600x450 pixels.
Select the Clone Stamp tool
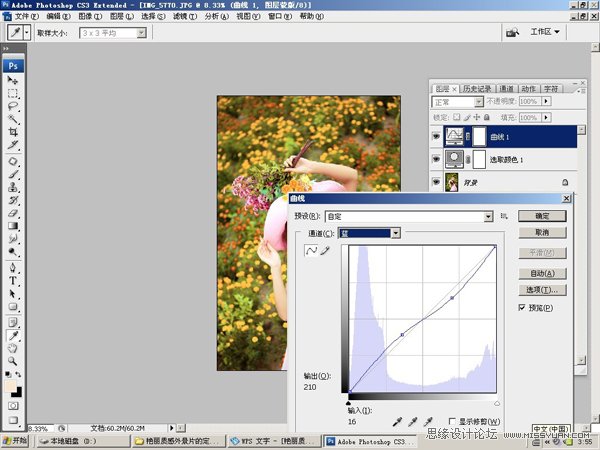click(13, 187)
